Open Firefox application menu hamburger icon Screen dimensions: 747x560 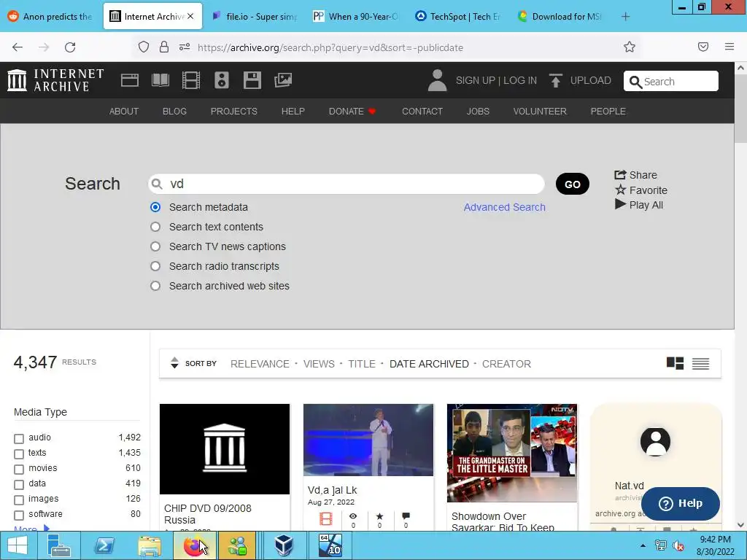pyautogui.click(x=729, y=47)
